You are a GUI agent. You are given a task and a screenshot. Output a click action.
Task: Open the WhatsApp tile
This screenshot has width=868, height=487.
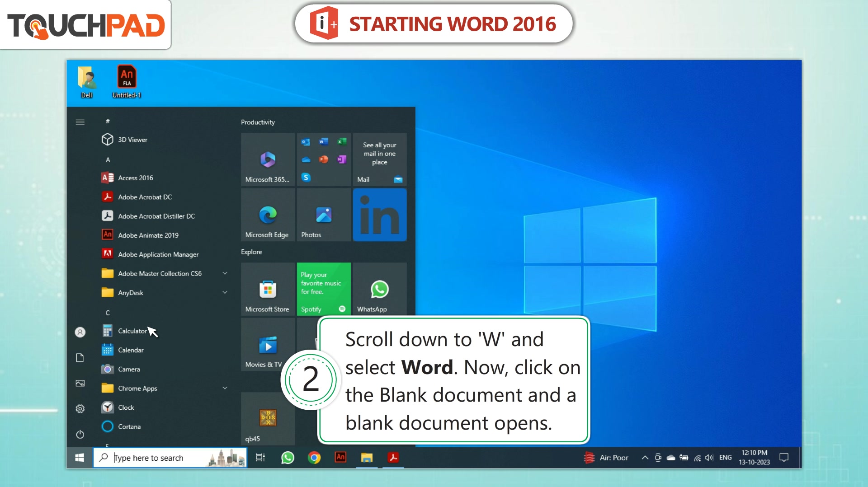click(380, 289)
